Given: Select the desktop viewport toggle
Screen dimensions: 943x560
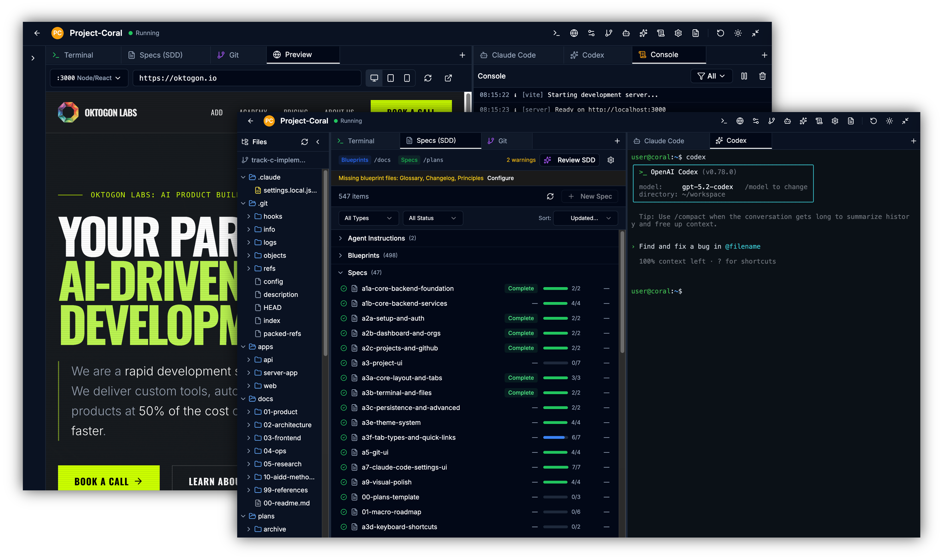Looking at the screenshot, I should (374, 78).
